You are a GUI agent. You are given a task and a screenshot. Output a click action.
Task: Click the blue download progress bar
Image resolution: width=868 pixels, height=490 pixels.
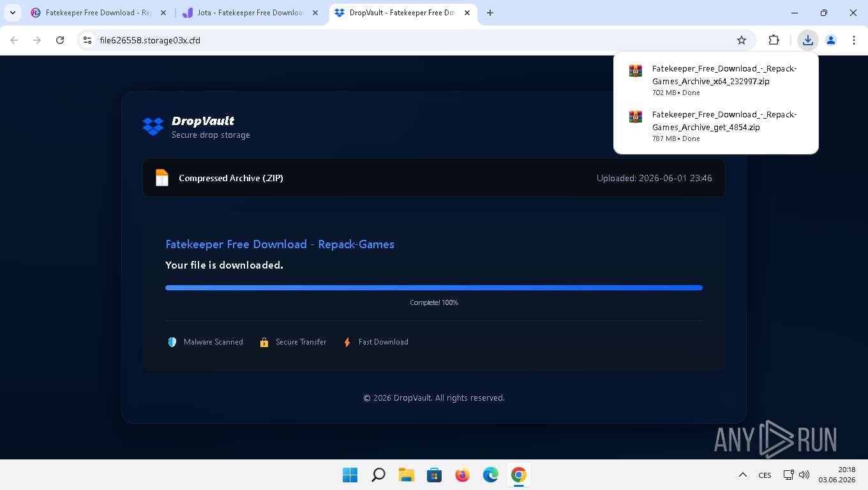(434, 288)
